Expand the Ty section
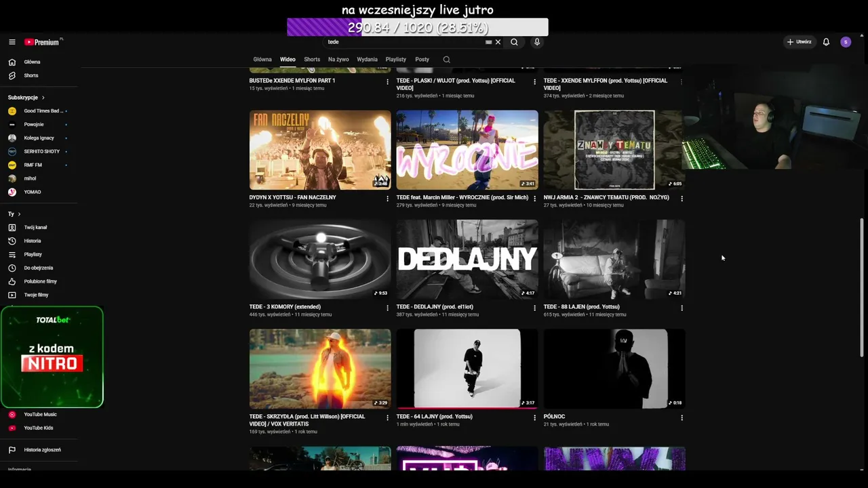Screen dimensions: 868x488 pos(14,213)
